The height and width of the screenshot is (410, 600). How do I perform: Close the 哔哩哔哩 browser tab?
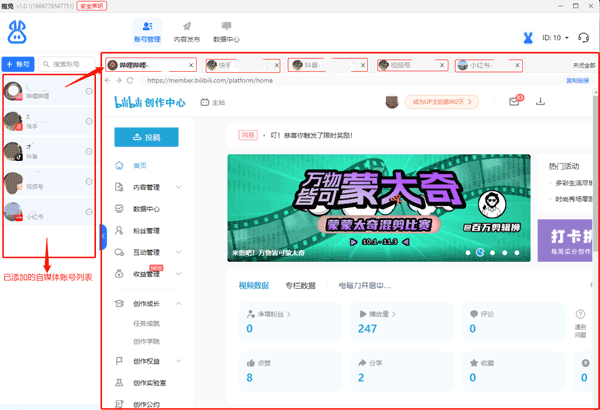pyautogui.click(x=191, y=65)
